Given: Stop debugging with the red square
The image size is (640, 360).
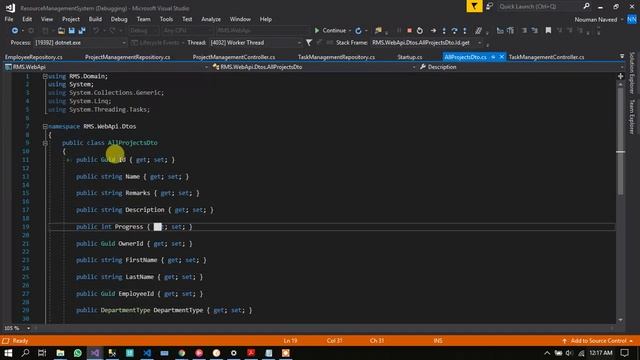Looking at the screenshot, I should coord(409,31).
